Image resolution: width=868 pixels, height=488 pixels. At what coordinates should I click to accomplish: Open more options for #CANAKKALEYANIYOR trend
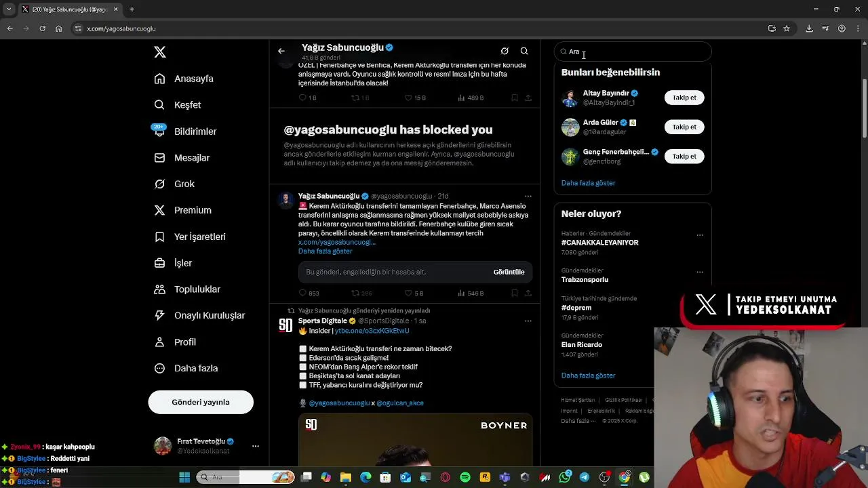pyautogui.click(x=700, y=235)
